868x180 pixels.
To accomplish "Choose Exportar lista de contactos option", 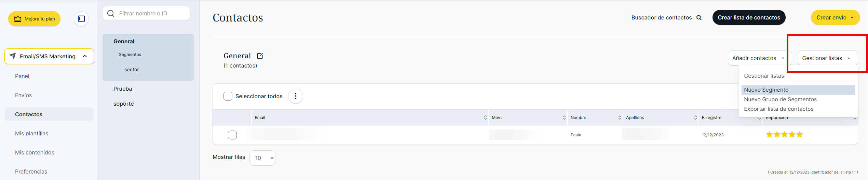I will tap(778, 109).
